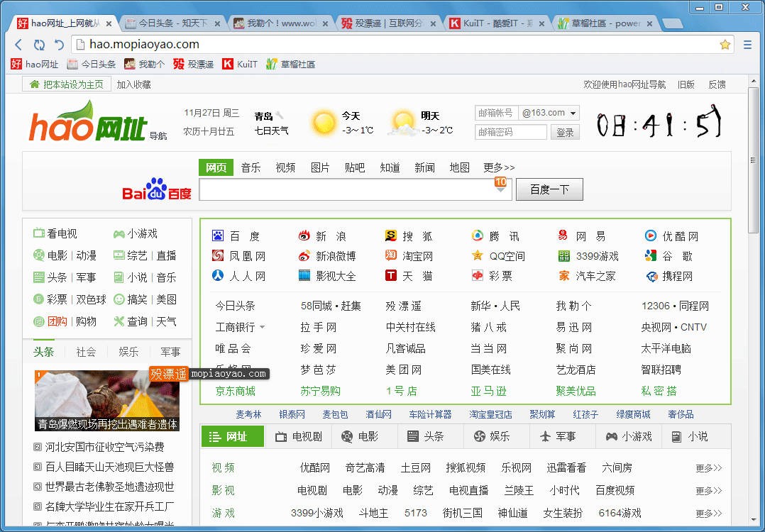Click the 新浪 eye icon
Screen dimensions: 765x532
pyautogui.click(x=304, y=236)
